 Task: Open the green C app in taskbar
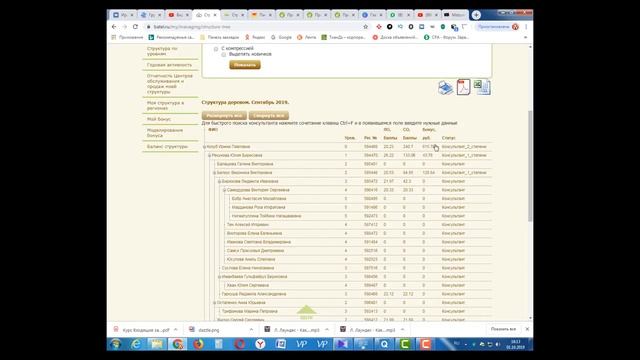(x=404, y=344)
